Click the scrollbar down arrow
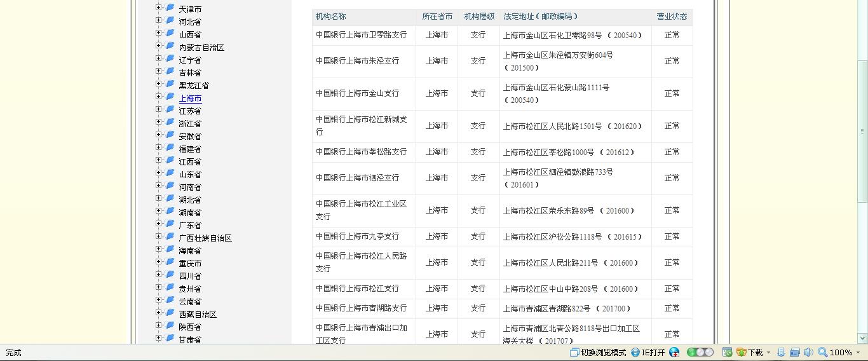The width and height of the screenshot is (868, 361). coord(862,339)
